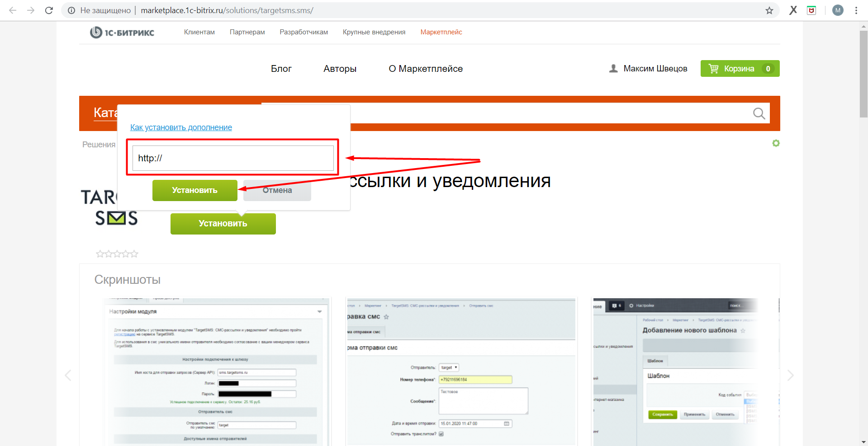This screenshot has width=868, height=446.
Task: Go back with the browser back arrow
Action: click(x=13, y=10)
